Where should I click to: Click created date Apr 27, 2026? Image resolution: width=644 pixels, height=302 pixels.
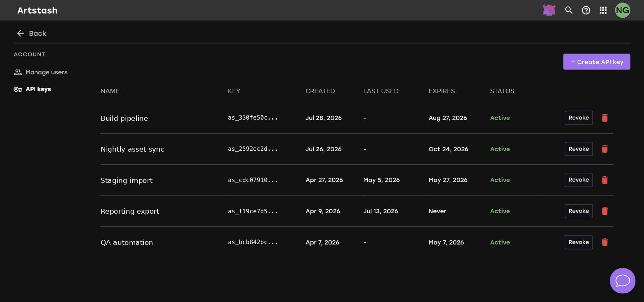(324, 180)
